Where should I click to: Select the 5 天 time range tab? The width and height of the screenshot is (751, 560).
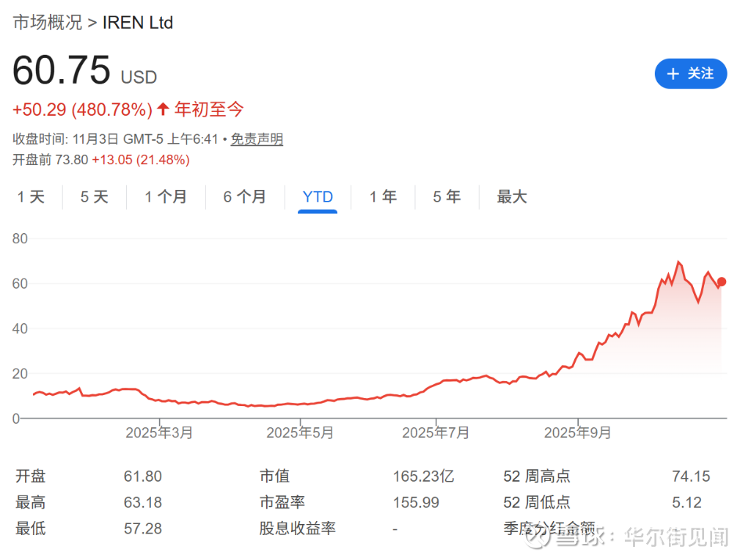pyautogui.click(x=95, y=196)
